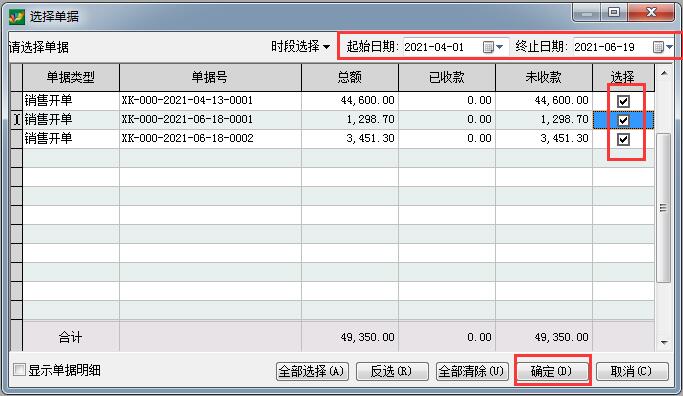Open the end date calendar picker icon
This screenshot has width=683, height=396.
[x=658, y=47]
